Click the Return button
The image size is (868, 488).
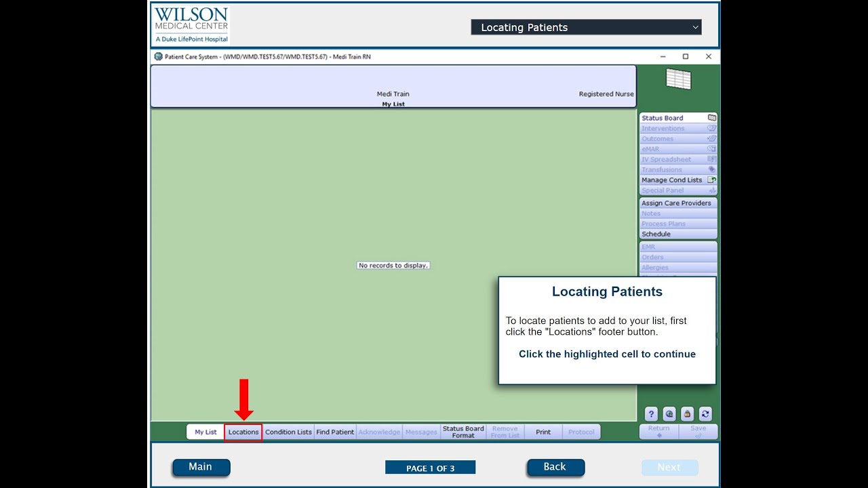[658, 432]
